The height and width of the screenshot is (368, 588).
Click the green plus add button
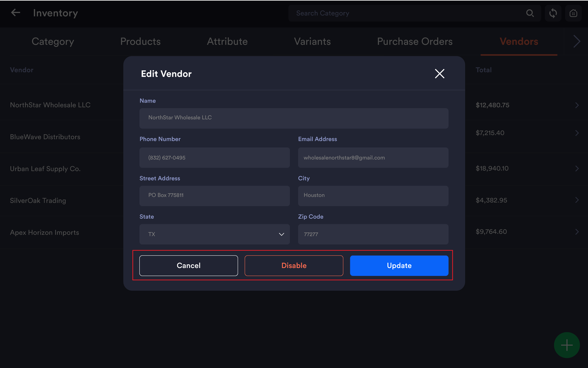coord(567,345)
